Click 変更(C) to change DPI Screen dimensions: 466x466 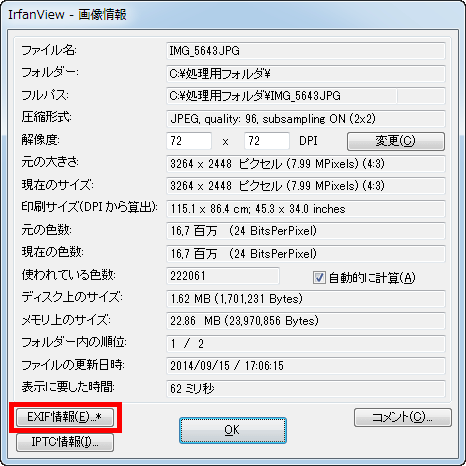[396, 141]
